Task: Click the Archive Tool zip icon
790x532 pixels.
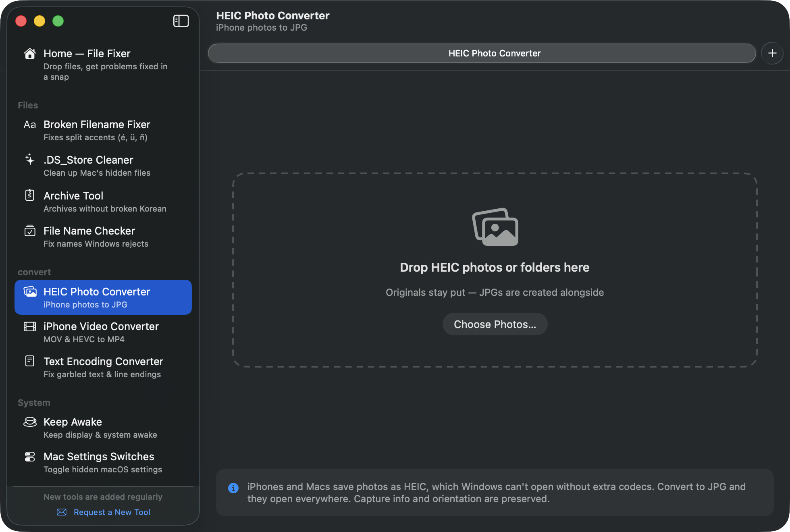Action: tap(30, 195)
